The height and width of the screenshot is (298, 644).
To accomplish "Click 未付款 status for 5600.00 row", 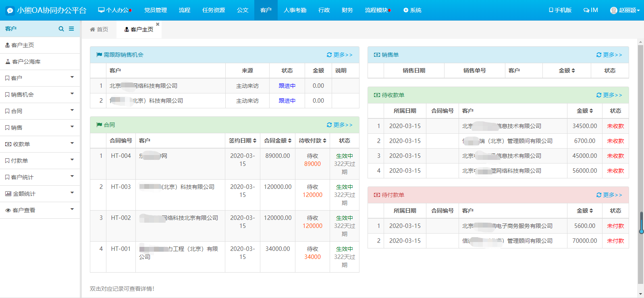I will (615, 226).
